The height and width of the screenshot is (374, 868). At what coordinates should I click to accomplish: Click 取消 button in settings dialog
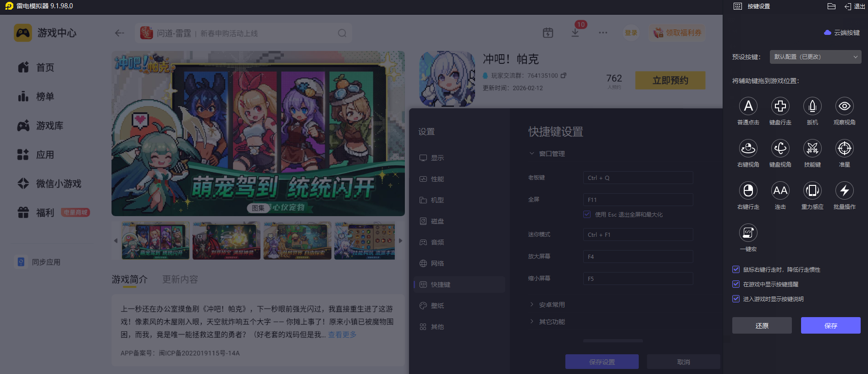click(x=683, y=362)
